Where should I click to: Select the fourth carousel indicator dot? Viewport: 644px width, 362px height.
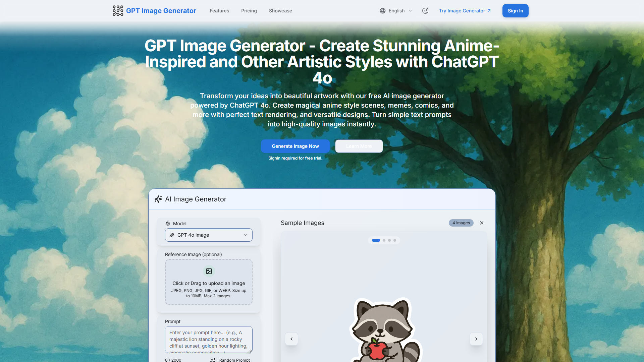[395, 240]
